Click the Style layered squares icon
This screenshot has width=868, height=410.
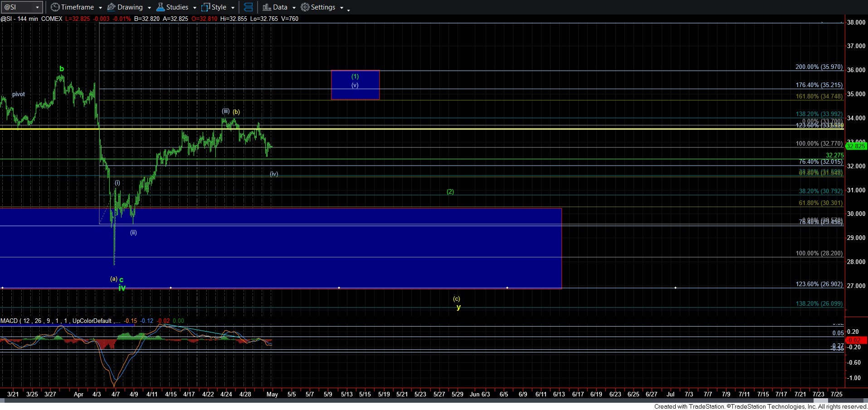(206, 7)
